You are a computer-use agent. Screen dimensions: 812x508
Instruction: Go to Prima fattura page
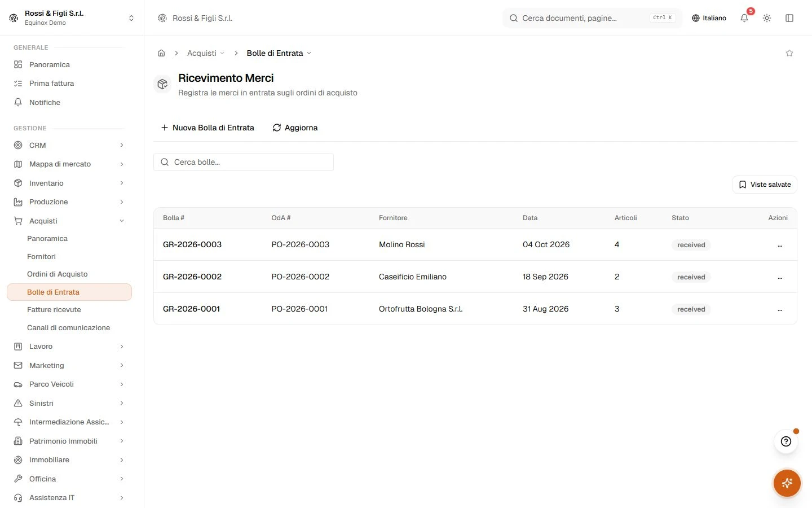pos(69,84)
